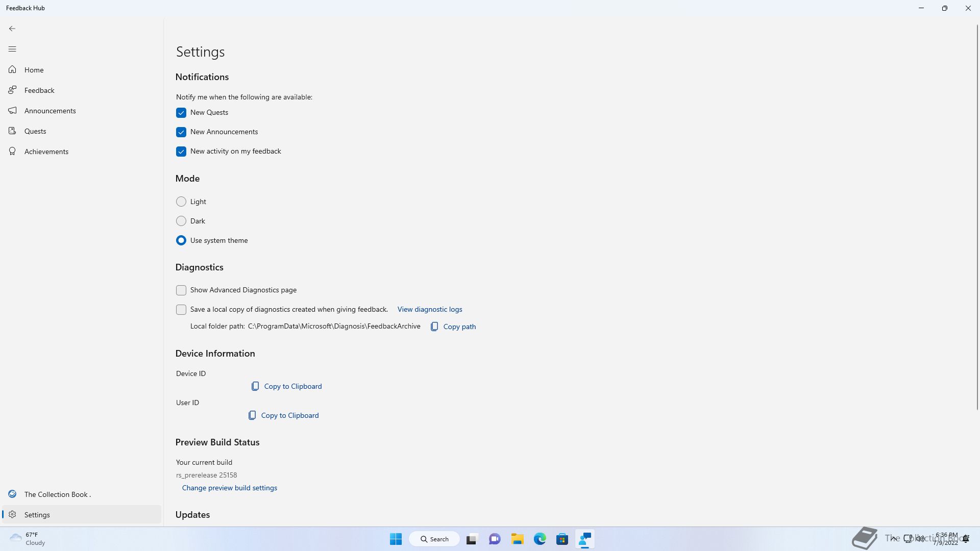Click the Quests icon
The width and height of the screenshot is (980, 551).
pos(12,131)
